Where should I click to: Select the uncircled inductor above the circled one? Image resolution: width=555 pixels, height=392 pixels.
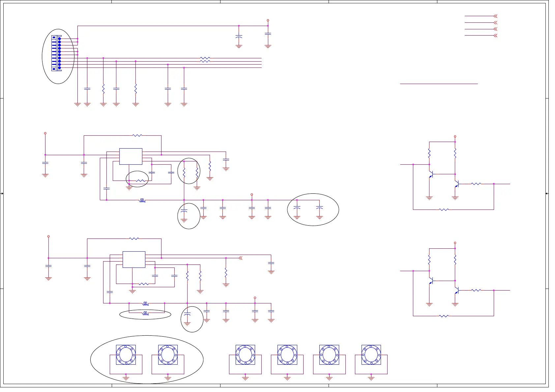pos(145,303)
